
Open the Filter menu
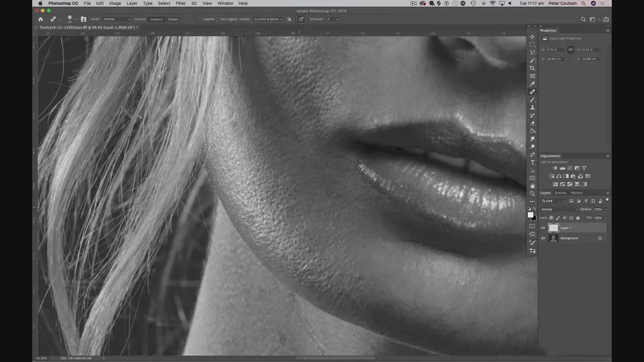pyautogui.click(x=181, y=4)
